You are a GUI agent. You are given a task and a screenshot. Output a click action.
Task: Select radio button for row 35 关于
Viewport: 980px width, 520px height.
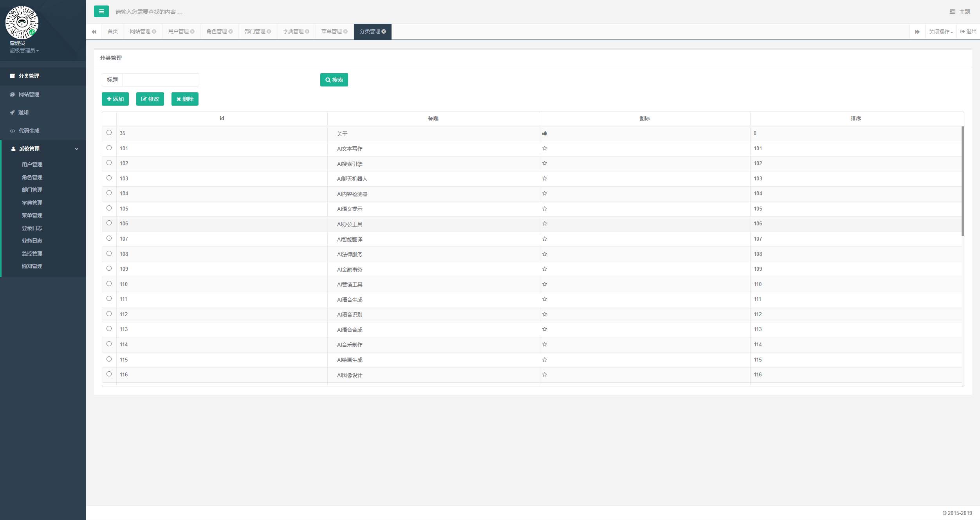(x=109, y=133)
